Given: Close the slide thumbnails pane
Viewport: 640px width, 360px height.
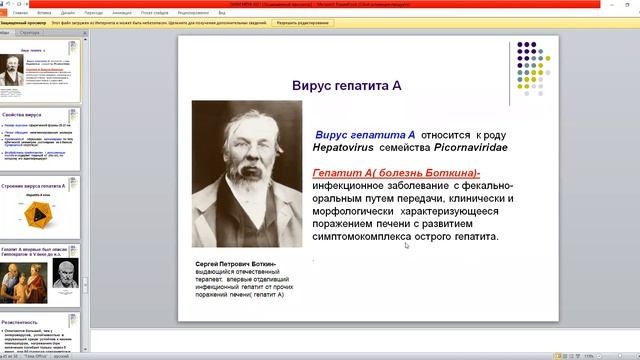Looking at the screenshot, I should click(x=85, y=33).
